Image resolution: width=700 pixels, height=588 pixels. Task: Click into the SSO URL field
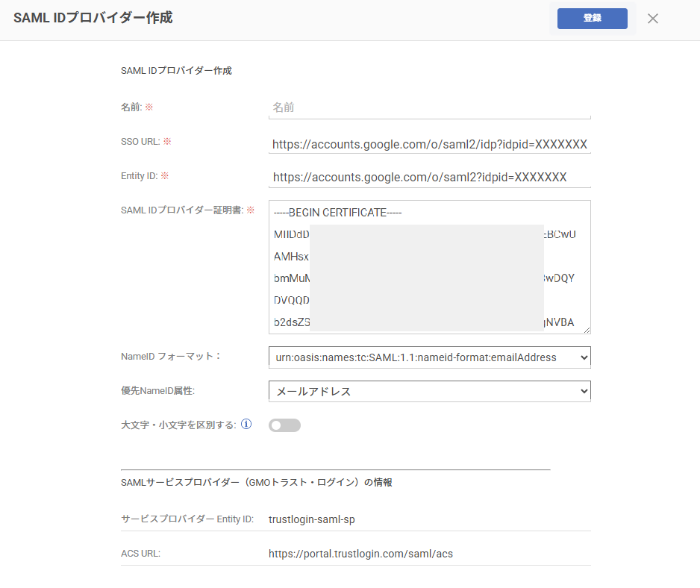429,144
